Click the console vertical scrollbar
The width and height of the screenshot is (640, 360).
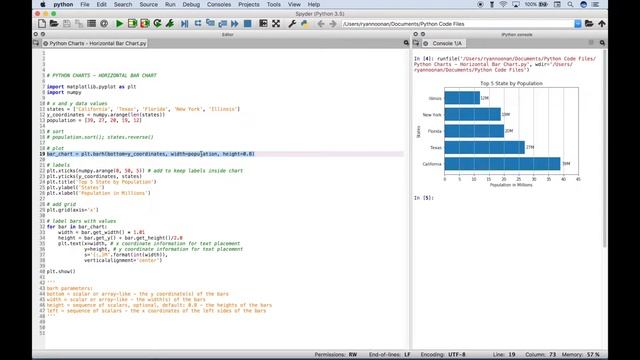[x=604, y=149]
